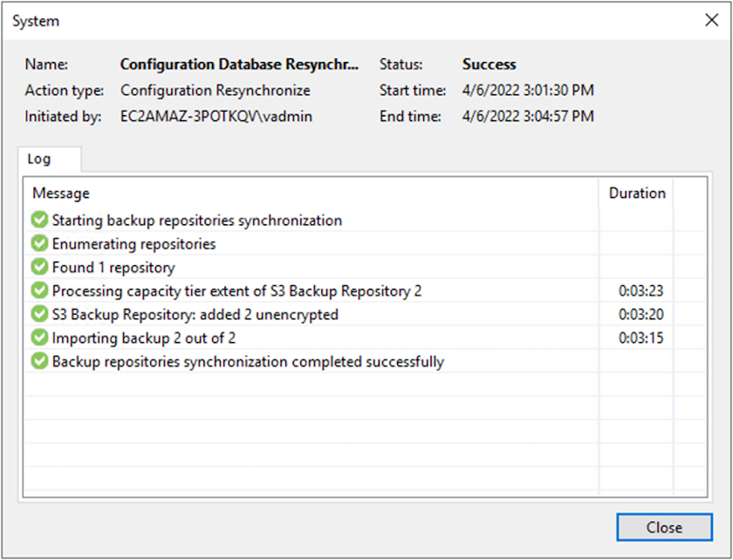Select the 'Enumerating repositories' log row
This screenshot has height=560, width=733.
coord(134,244)
